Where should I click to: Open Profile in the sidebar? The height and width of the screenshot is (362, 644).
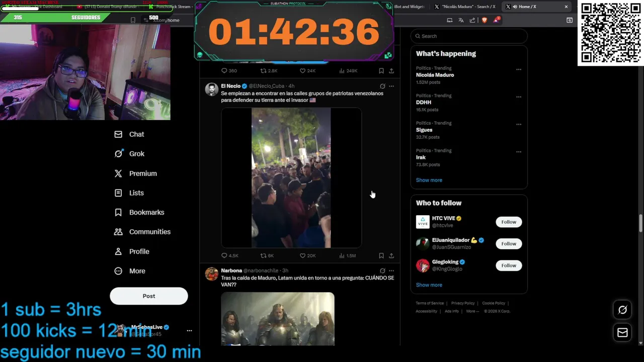(132, 251)
